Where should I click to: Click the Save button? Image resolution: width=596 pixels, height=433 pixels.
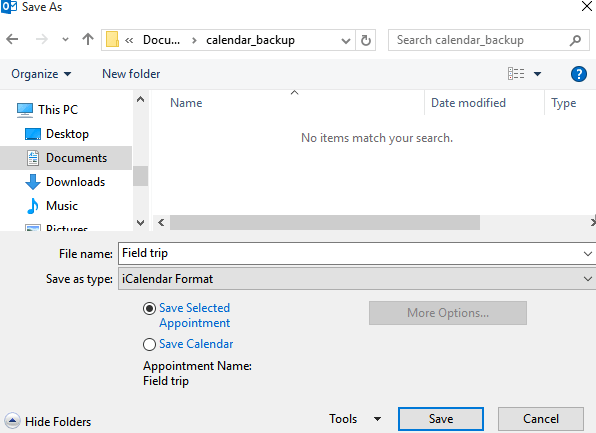pyautogui.click(x=441, y=419)
